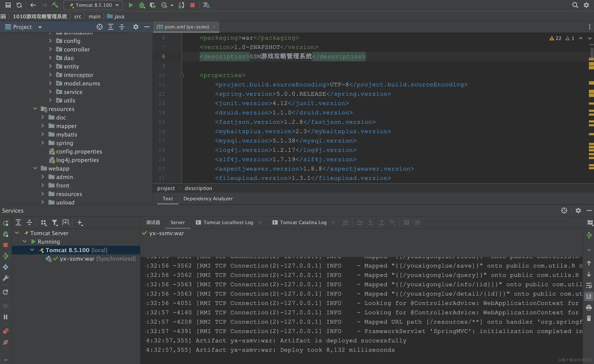
Task: Open the Services panel settings gear
Action: (x=578, y=210)
